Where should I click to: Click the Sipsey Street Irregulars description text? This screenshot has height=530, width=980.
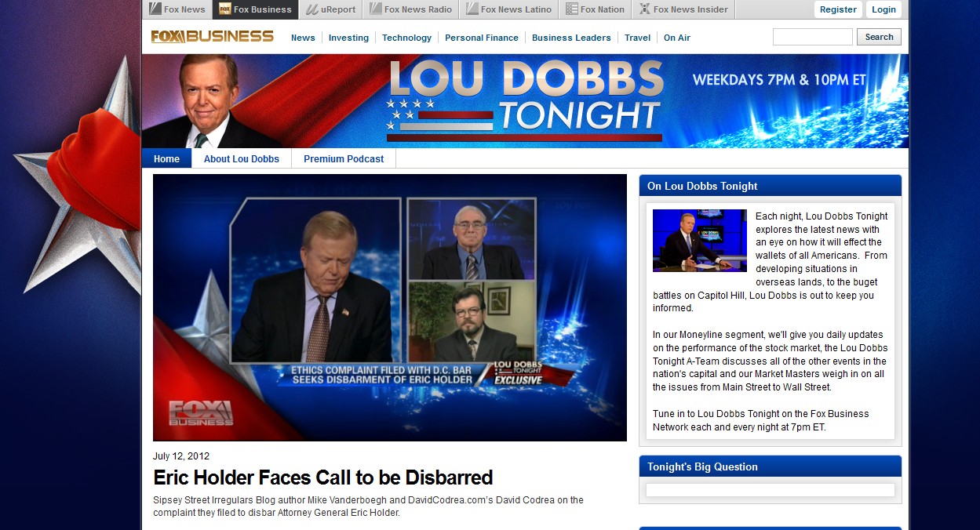tap(368, 506)
